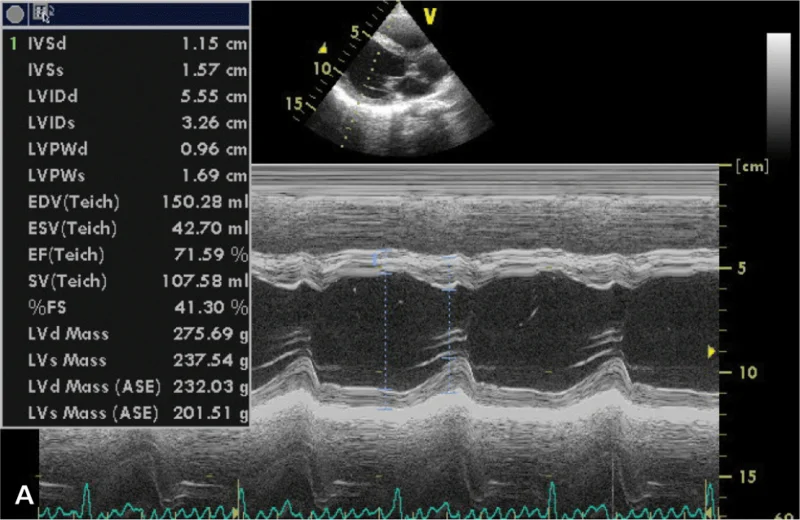Select the IVSd 1.15 cm measurement row
Image resolution: width=800 pixels, height=520 pixels.
127,44
